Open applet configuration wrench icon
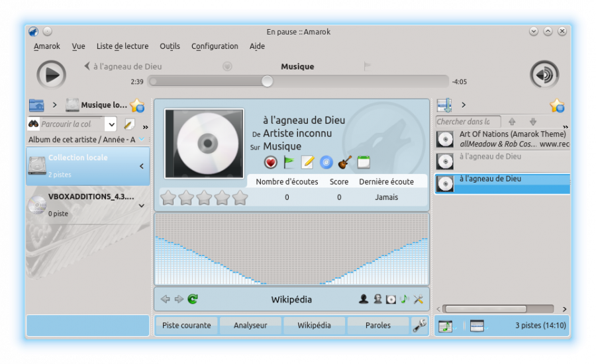 click(420, 325)
